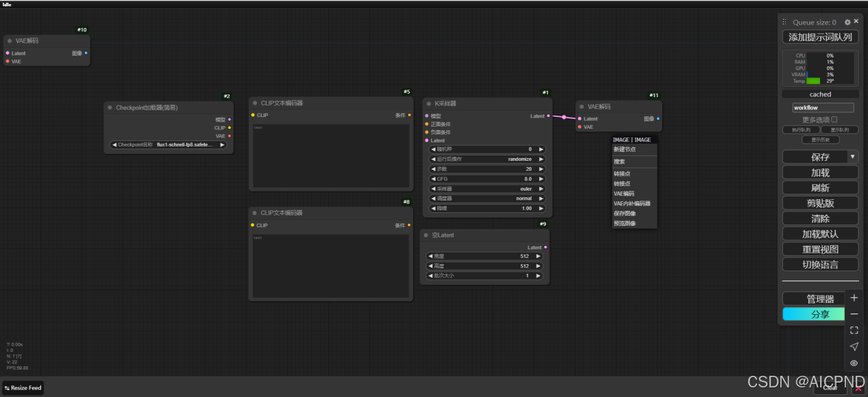Close the queue panel with the X
The image size is (868, 397).
[856, 22]
